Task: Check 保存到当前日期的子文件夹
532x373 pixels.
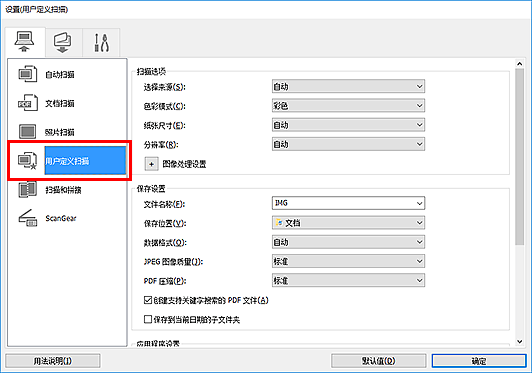Action: coord(148,319)
